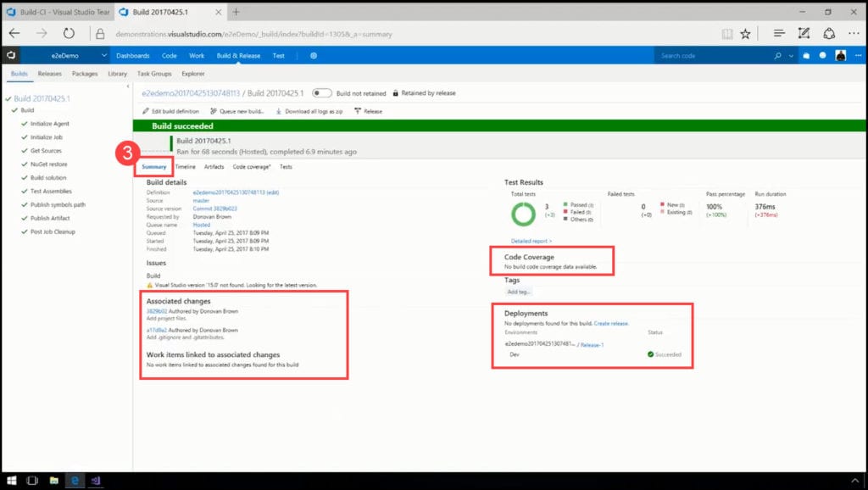
Task: Reload the page with the refresh icon
Action: [69, 34]
